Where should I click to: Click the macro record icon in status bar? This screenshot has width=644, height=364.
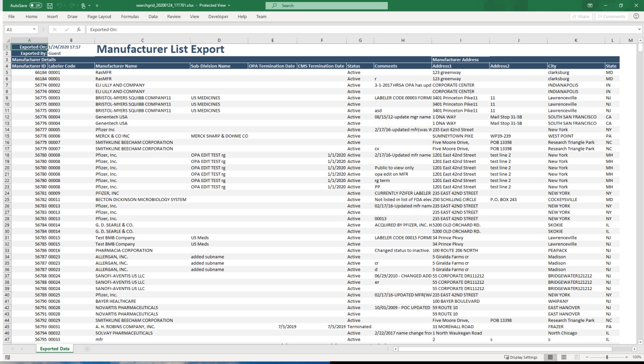[x=8, y=357]
